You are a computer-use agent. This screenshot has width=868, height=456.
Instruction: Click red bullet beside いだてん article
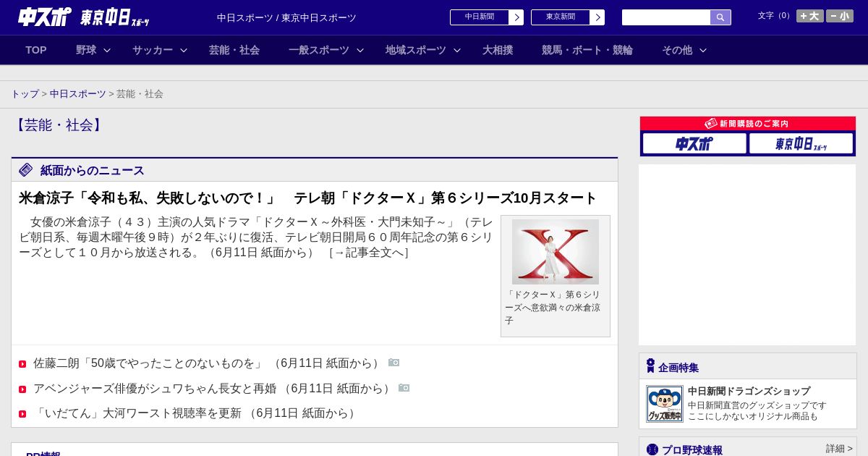click(22, 414)
